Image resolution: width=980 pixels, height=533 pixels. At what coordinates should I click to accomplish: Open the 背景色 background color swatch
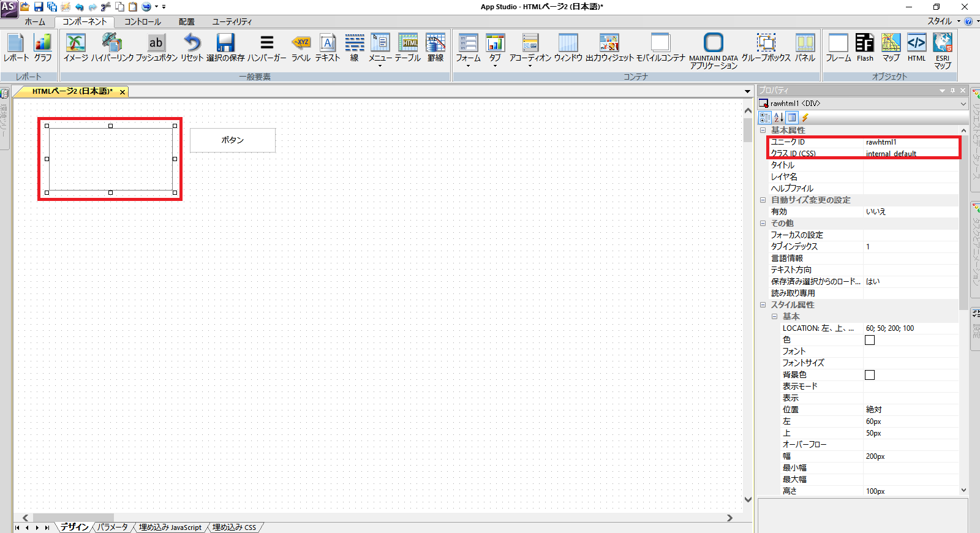tap(870, 375)
